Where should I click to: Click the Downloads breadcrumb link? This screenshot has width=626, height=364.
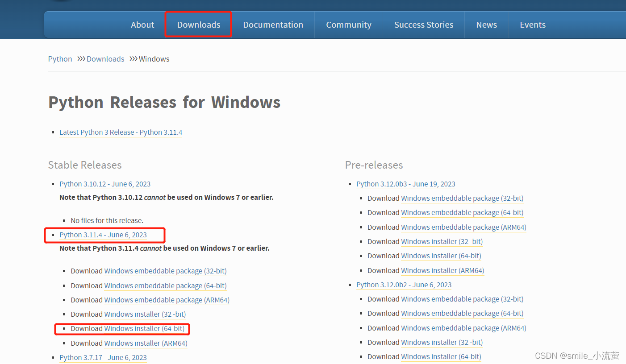(x=105, y=59)
